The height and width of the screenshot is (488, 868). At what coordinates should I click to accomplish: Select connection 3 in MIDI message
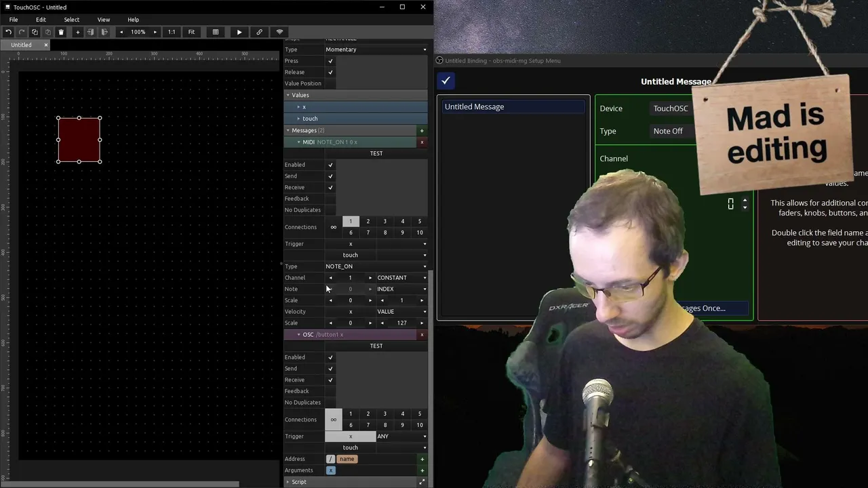[x=385, y=222]
